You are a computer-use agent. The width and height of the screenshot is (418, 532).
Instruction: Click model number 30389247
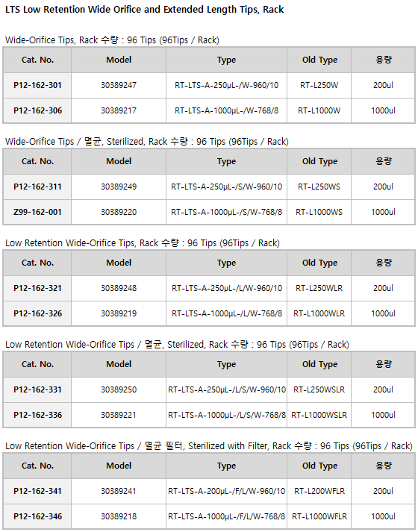pos(119,85)
